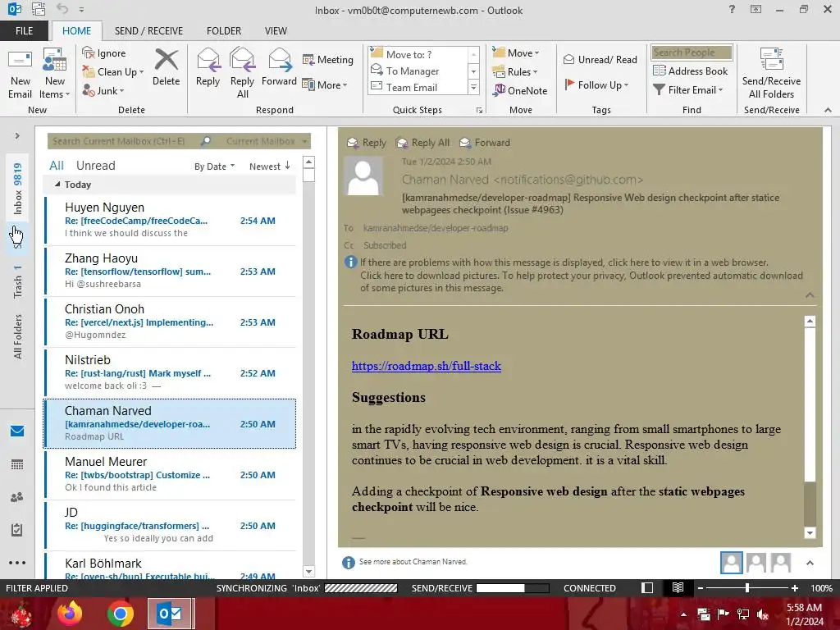Reply with a Meeting
Viewport: 840px width, 630px height.
[328, 59]
